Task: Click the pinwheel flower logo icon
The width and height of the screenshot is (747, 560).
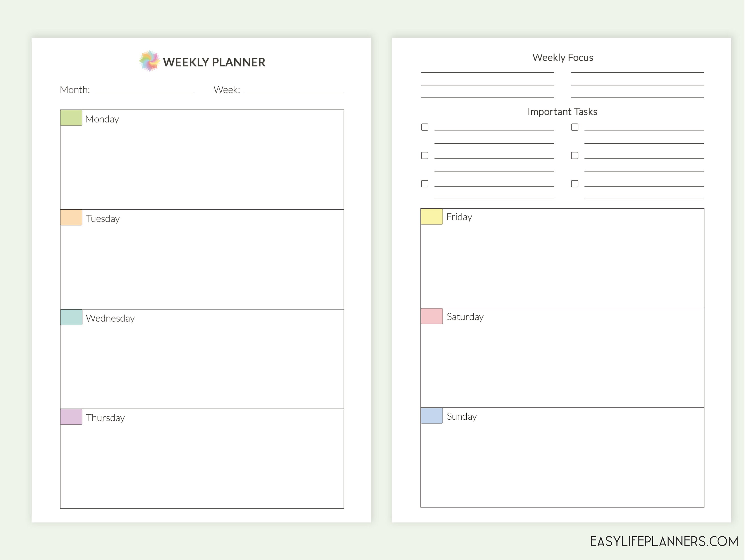Action: click(150, 61)
